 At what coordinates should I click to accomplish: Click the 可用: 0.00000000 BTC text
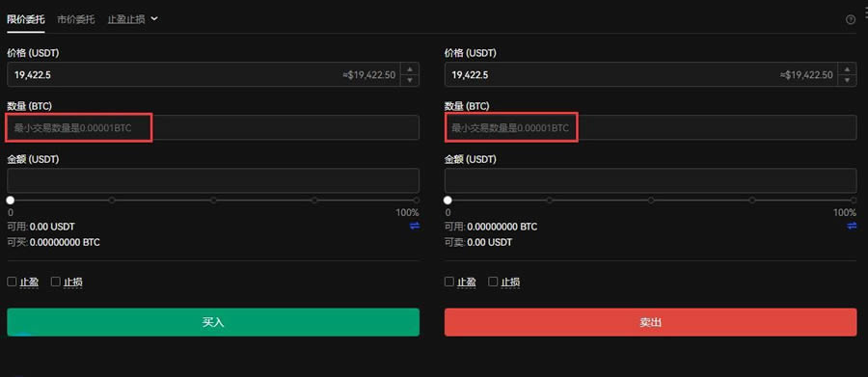tap(491, 227)
